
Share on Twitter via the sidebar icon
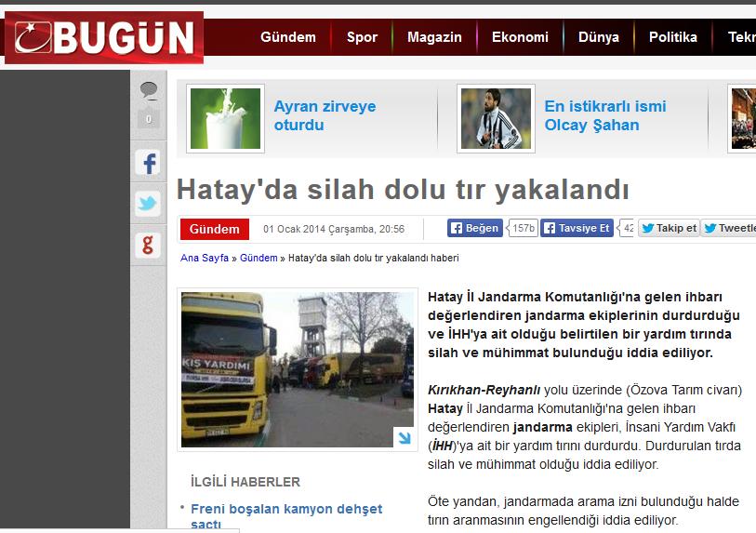[x=148, y=204]
